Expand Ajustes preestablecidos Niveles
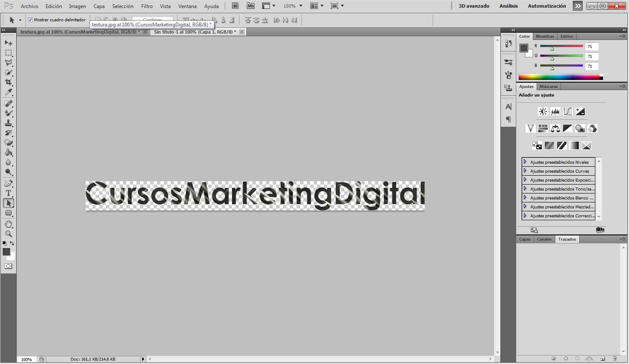This screenshot has width=629, height=364. (x=526, y=162)
